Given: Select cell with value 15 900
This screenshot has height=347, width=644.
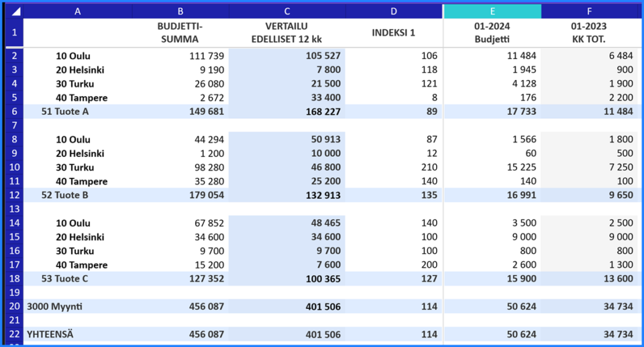Looking at the screenshot, I should [x=492, y=279].
